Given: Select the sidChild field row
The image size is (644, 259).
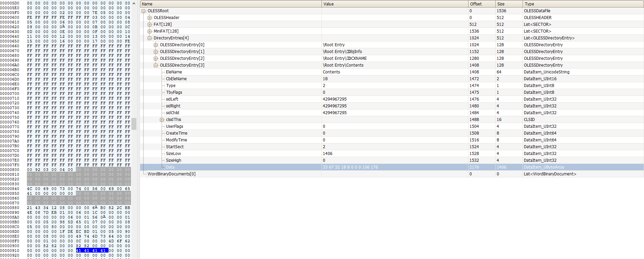Looking at the screenshot, I should [392, 113].
